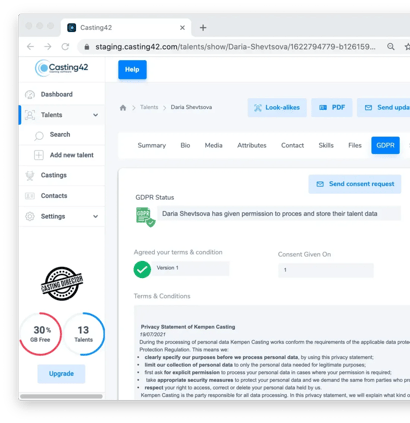410x423 pixels.
Task: Click the Search magnifier icon in sidebar
Action: pyautogui.click(x=39, y=135)
